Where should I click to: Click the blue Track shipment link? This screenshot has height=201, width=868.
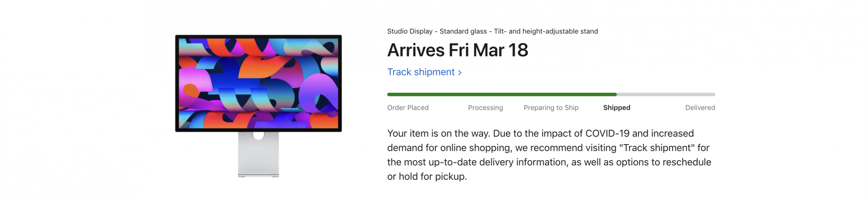421,72
